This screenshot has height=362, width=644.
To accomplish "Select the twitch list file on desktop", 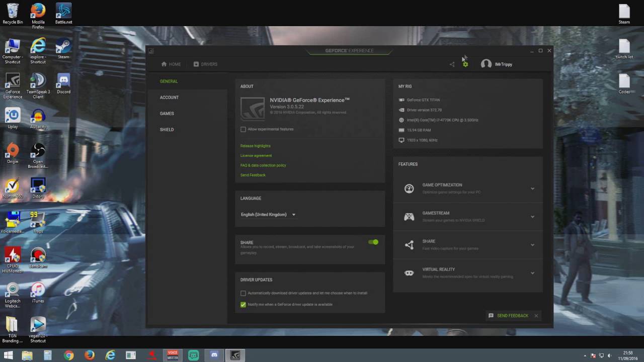I will coord(624,48).
